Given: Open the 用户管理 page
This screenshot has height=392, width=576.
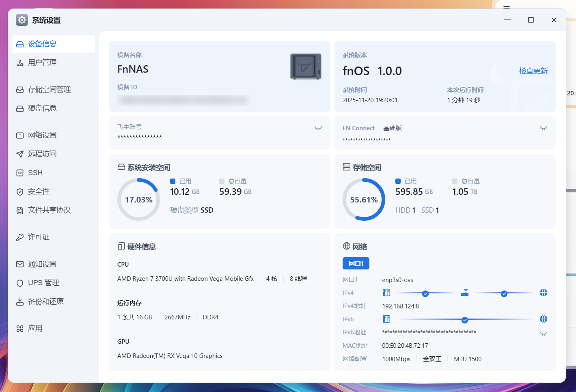Looking at the screenshot, I should click(42, 62).
